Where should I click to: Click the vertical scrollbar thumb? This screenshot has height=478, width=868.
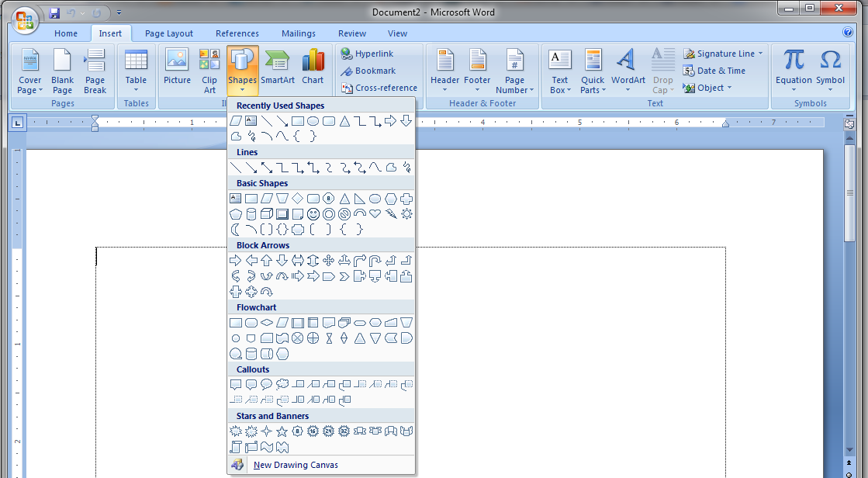click(x=849, y=192)
